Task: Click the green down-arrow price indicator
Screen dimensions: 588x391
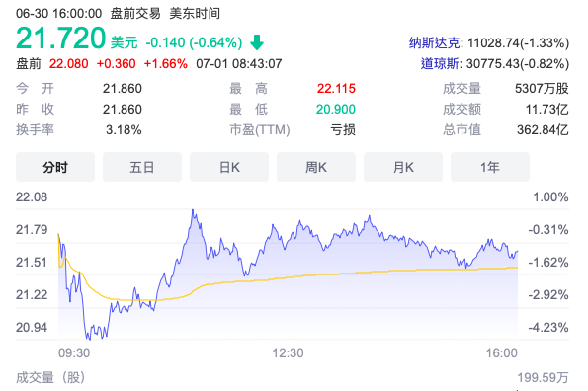Action: [x=257, y=42]
